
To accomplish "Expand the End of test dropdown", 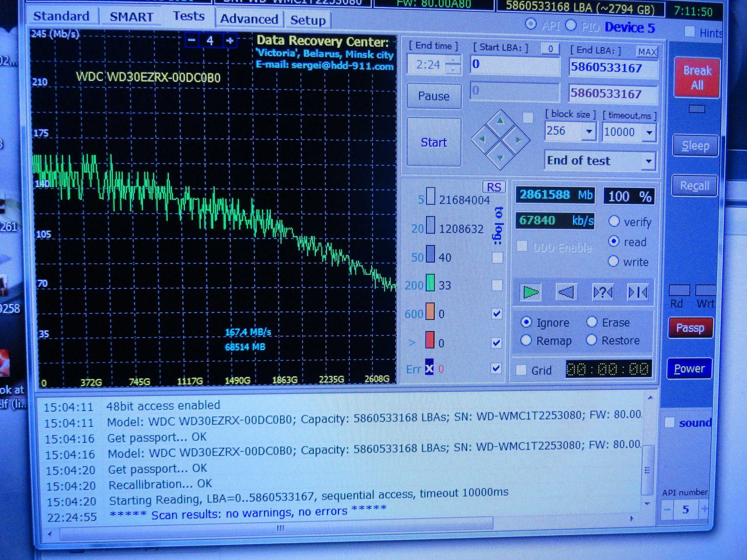I will (648, 161).
